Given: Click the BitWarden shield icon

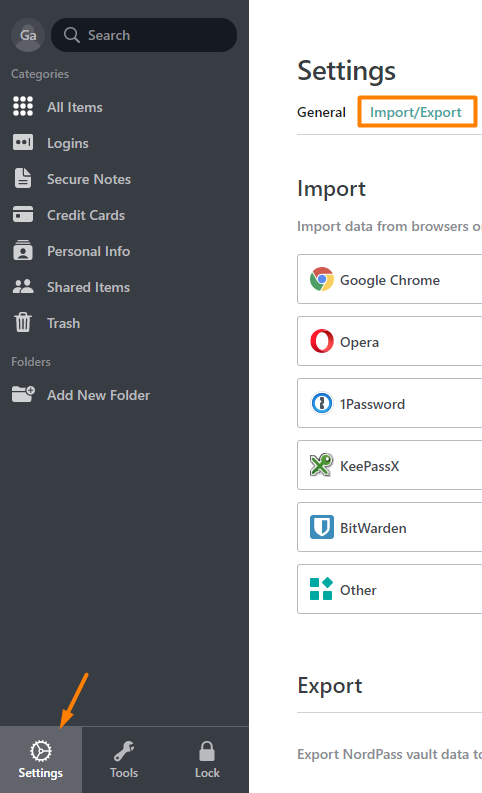Looking at the screenshot, I should tap(322, 527).
